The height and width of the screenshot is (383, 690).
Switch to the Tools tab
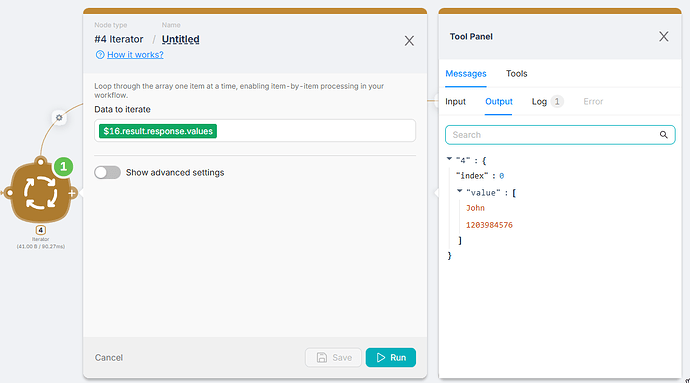(x=517, y=74)
